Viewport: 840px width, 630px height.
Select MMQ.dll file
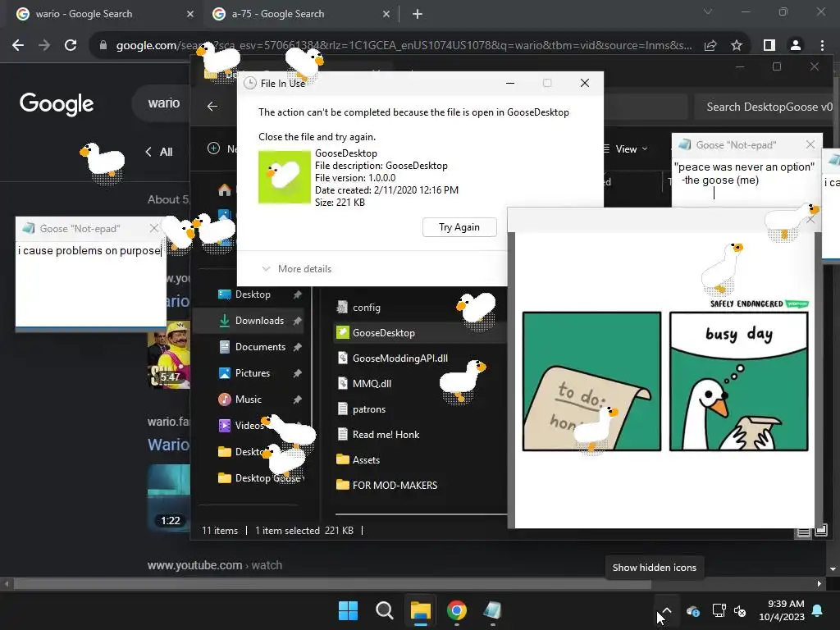point(363,384)
